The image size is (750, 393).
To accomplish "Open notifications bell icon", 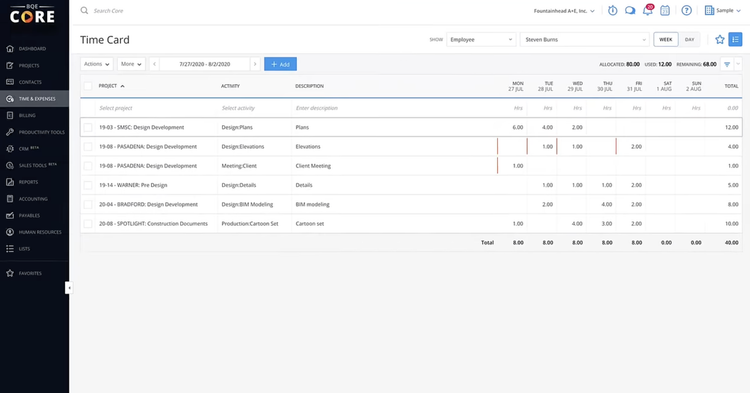I will (x=648, y=10).
